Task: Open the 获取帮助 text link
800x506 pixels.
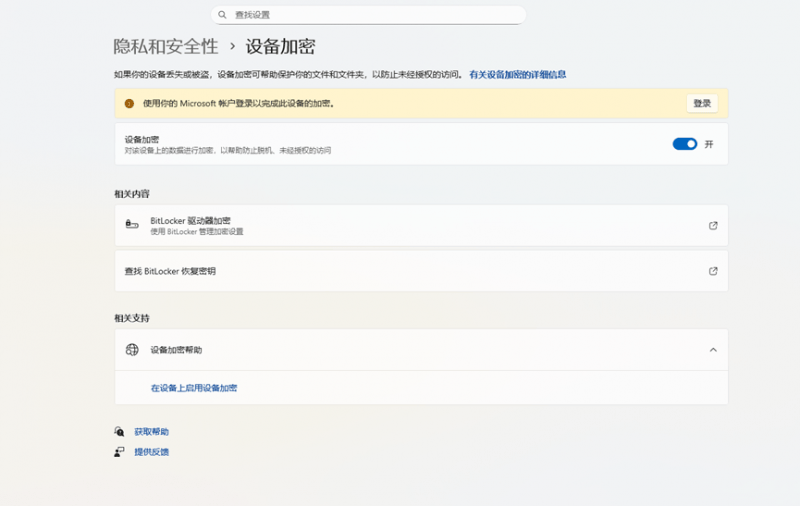Action: tap(152, 432)
